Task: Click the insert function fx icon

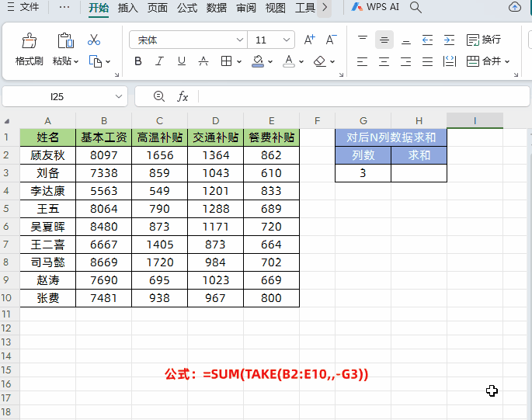Action: [183, 97]
